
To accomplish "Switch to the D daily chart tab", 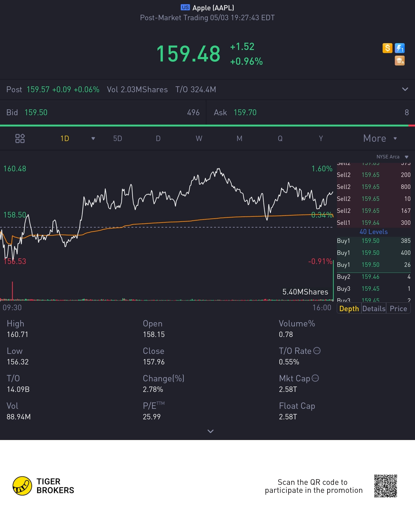I will (x=158, y=139).
